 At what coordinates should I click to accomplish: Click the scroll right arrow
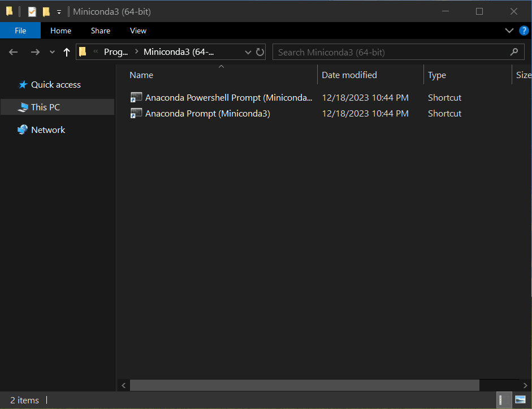(x=525, y=385)
